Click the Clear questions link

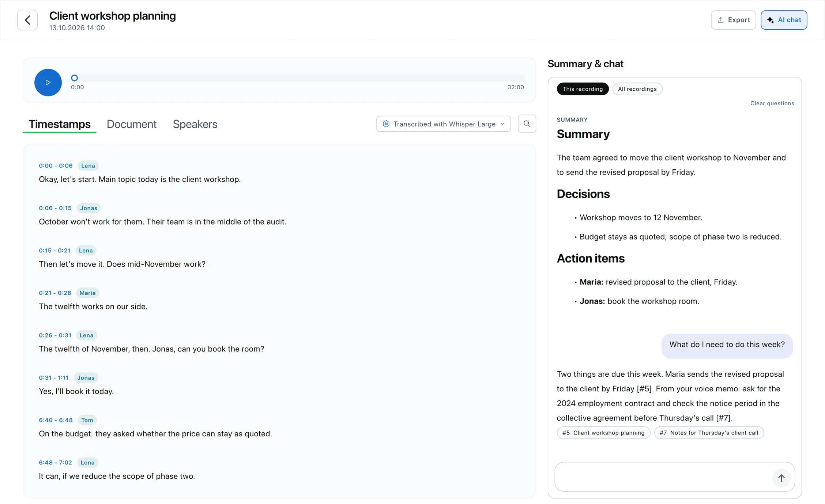tap(772, 104)
